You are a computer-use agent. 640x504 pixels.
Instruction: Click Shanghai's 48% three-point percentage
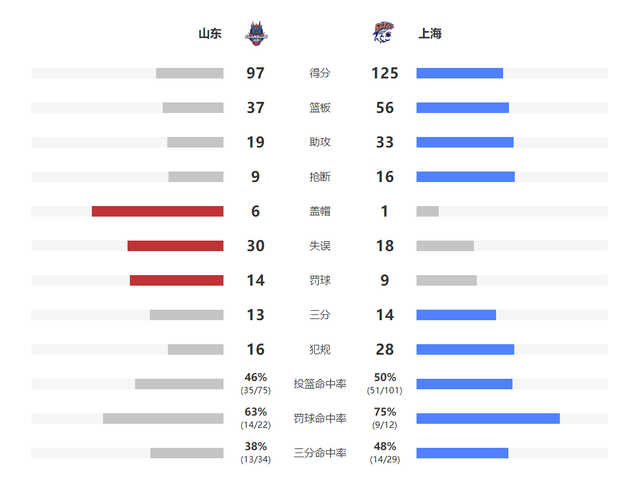[384, 446]
